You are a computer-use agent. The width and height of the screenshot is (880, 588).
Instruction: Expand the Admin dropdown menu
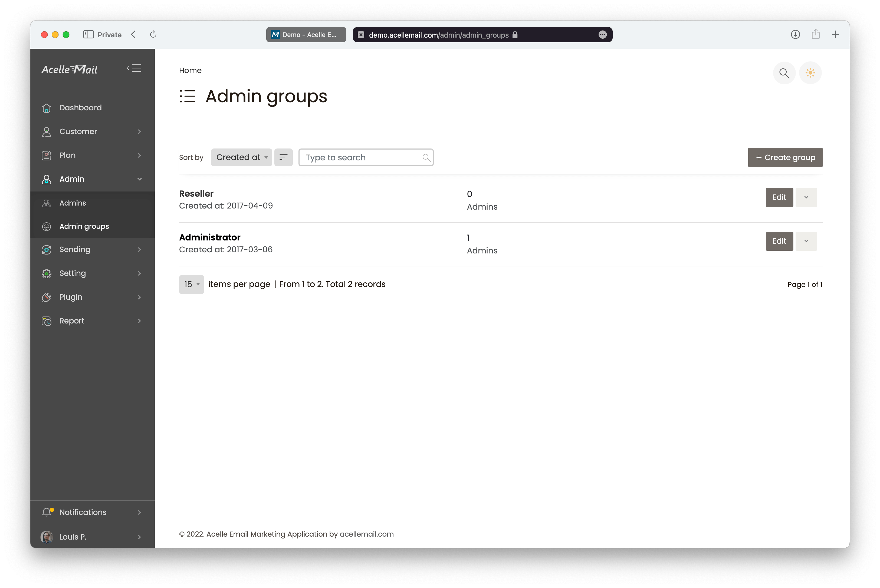(x=92, y=179)
